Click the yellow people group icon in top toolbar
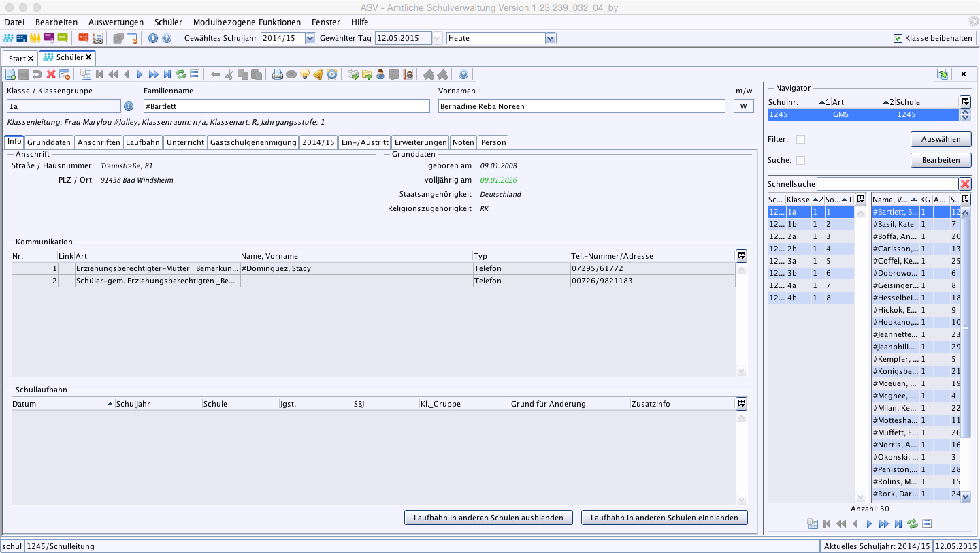Viewport: 980px width, 553px height. tap(35, 38)
